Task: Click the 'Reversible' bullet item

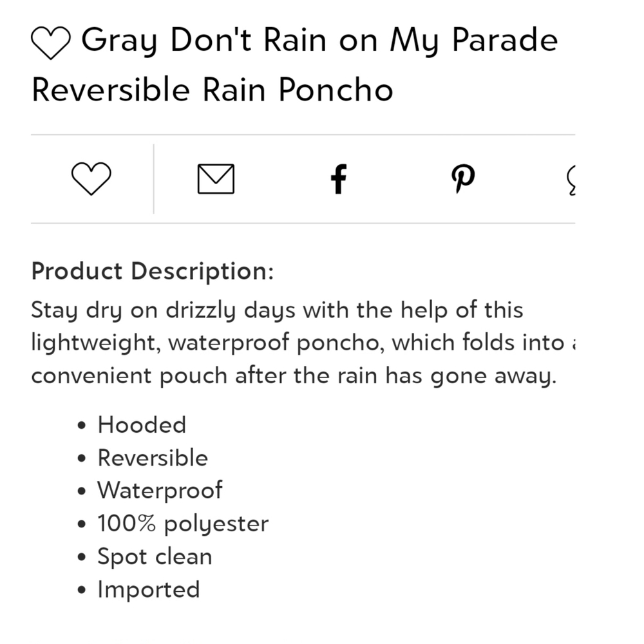Action: click(x=153, y=457)
